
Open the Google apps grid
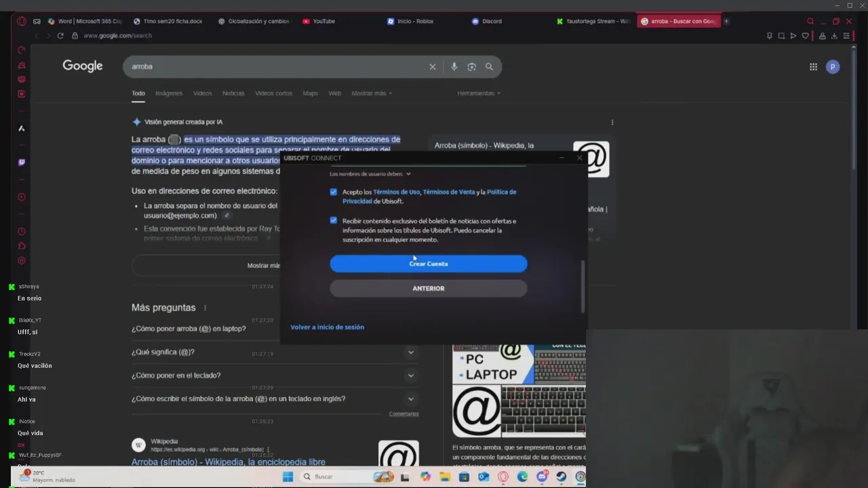click(813, 66)
